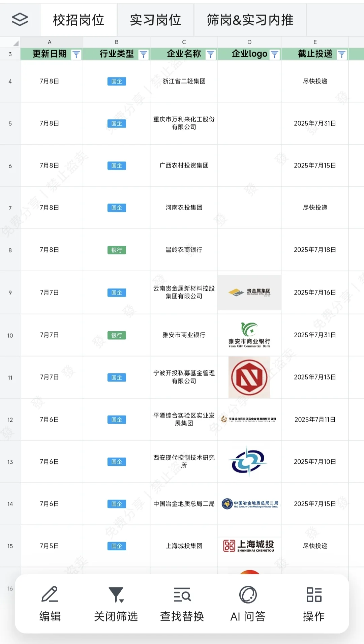364x644 pixels.
Task: Click 国企 tag in 河南农投集团 row
Action: pos(117,208)
